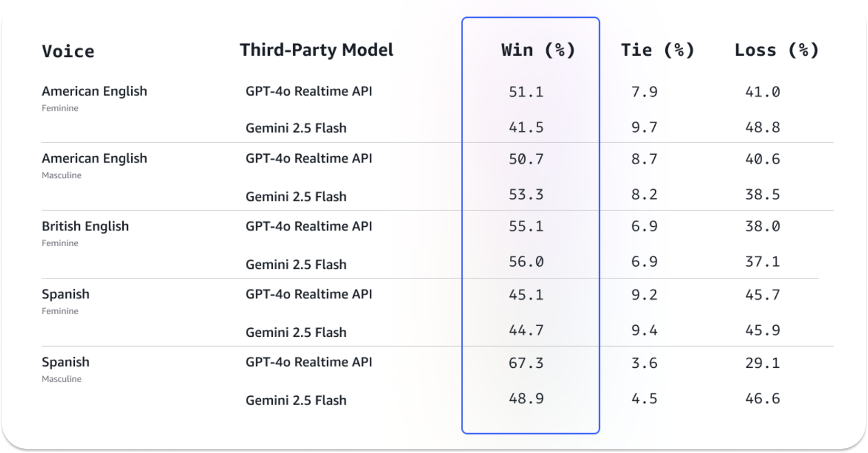The image size is (868, 453).
Task: Select the 53.3 win percentage value
Action: point(526,195)
